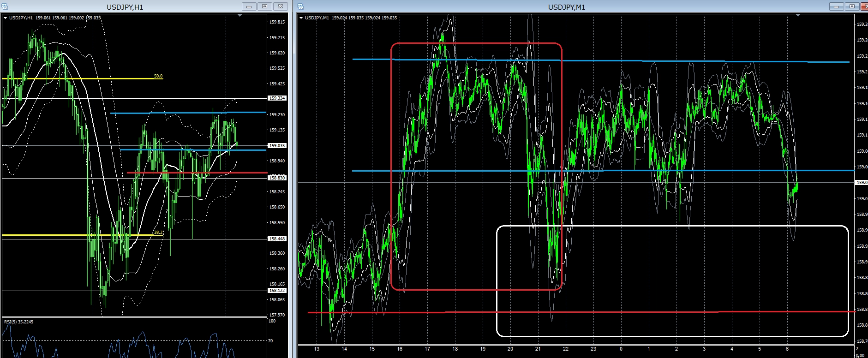Click the 158.122 price label on the H1 scale
Screen dimensions: 868x358
click(x=277, y=290)
